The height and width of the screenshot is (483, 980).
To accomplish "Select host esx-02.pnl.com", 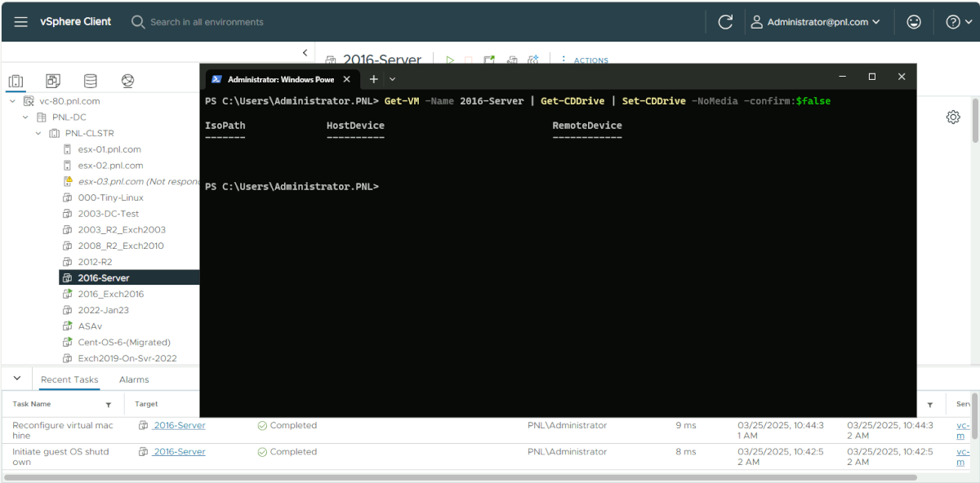I will [109, 166].
